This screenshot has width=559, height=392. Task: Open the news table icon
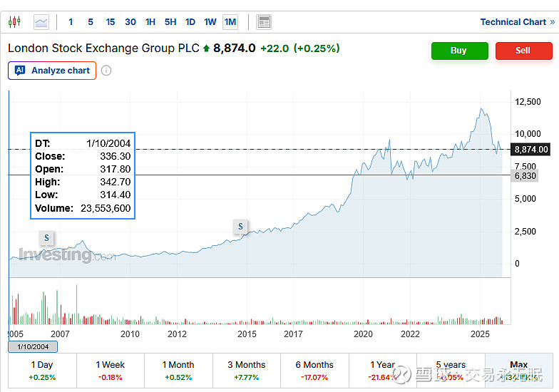tap(264, 22)
